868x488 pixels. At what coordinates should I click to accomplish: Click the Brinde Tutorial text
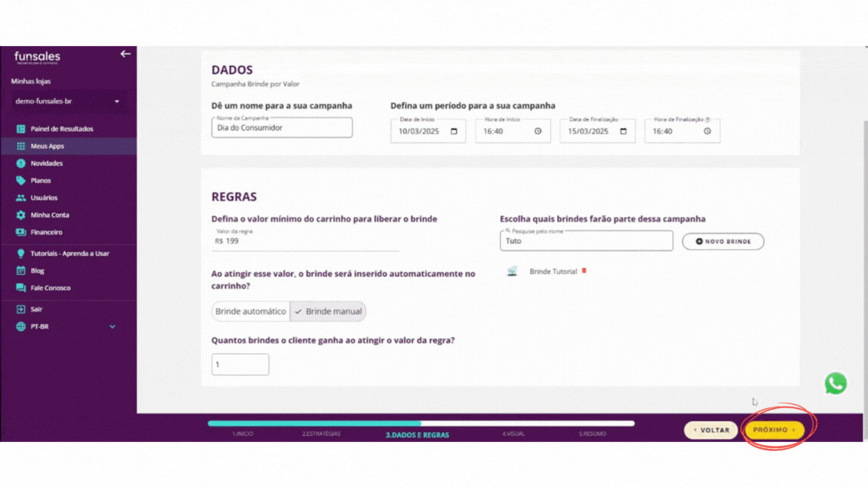[553, 271]
